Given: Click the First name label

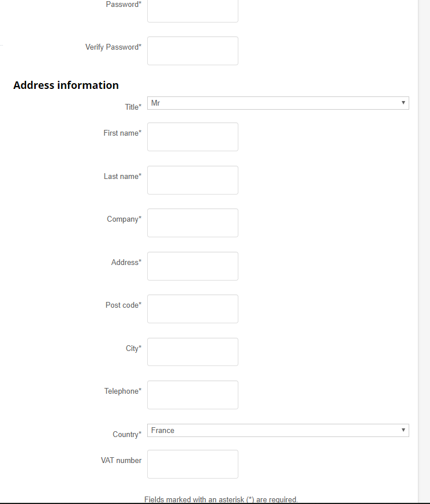Looking at the screenshot, I should [122, 133].
